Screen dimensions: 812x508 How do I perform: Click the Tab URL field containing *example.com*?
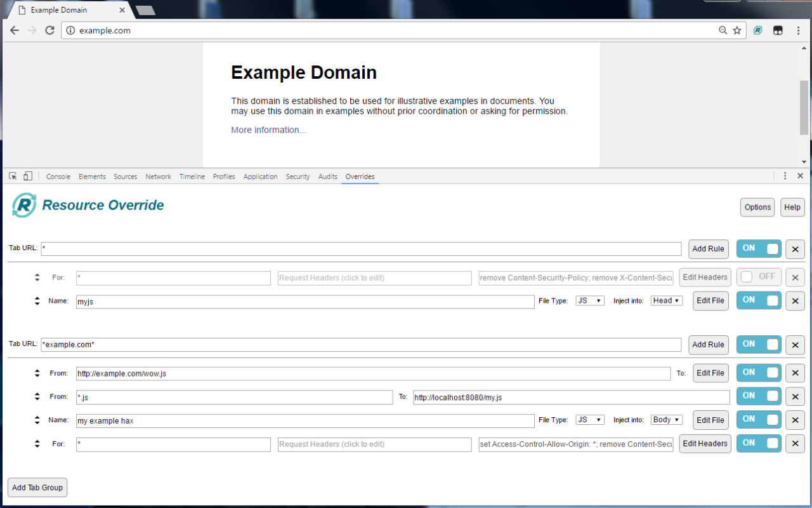click(361, 345)
